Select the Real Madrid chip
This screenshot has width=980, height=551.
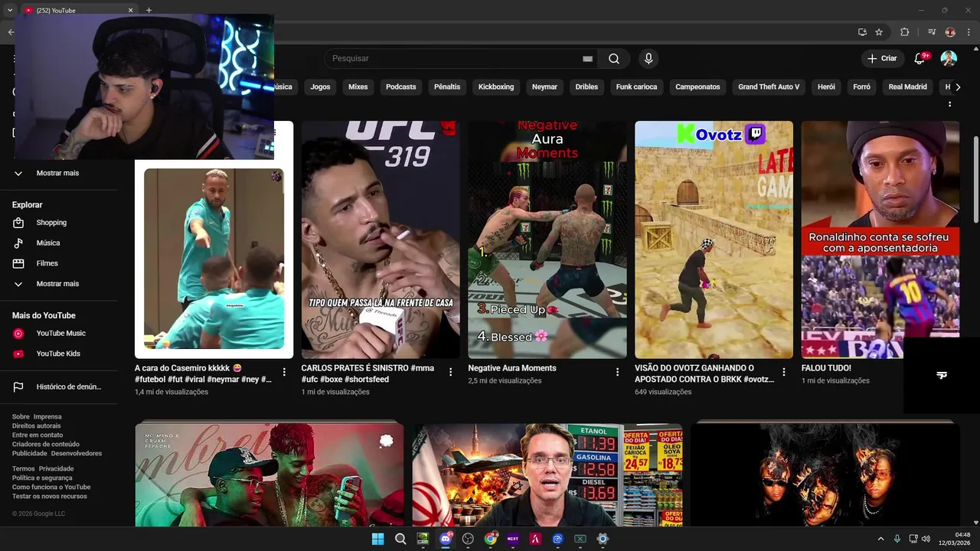[907, 87]
